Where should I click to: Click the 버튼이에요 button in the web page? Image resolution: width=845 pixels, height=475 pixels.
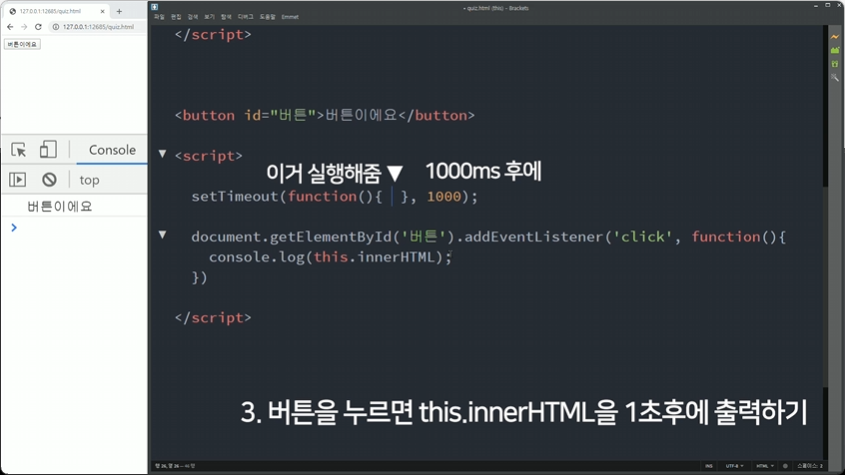[22, 44]
